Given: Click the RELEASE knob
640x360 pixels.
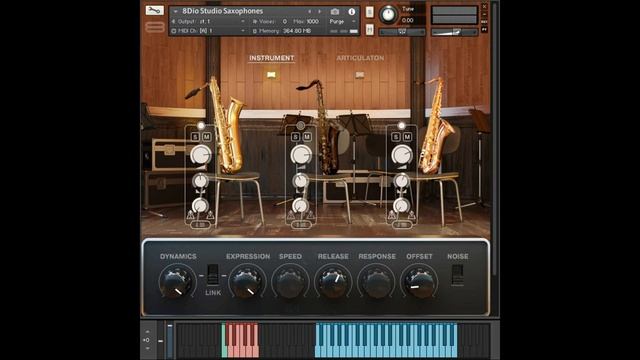Looking at the screenshot, I should (x=333, y=282).
